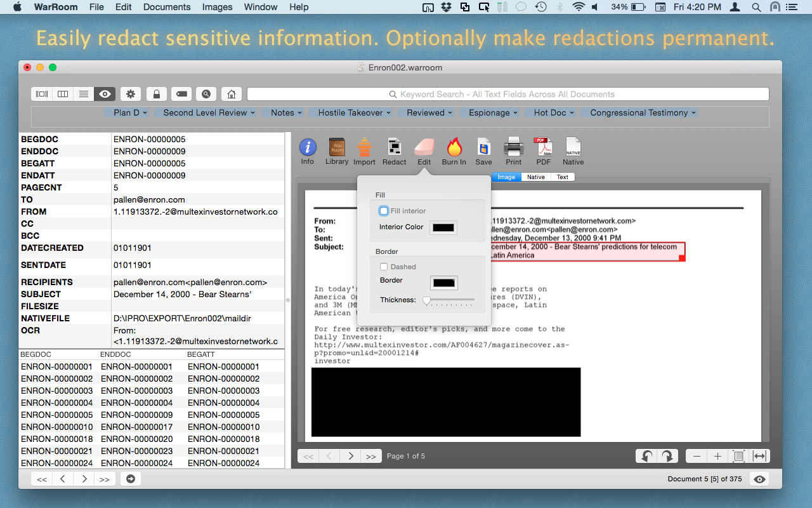The width and height of the screenshot is (812, 508).
Task: Click the round magnifier search icon
Action: [x=206, y=94]
